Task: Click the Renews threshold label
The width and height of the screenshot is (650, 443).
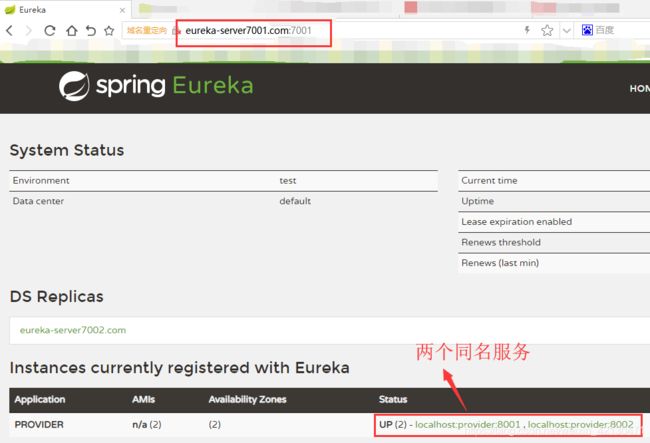Action: coord(501,242)
